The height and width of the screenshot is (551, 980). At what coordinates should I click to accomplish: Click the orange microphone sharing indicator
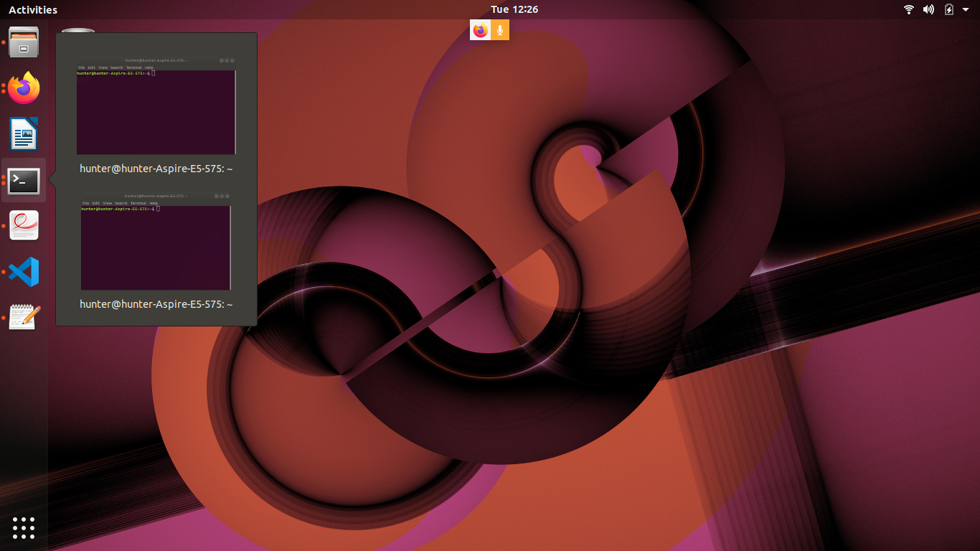pos(500,30)
